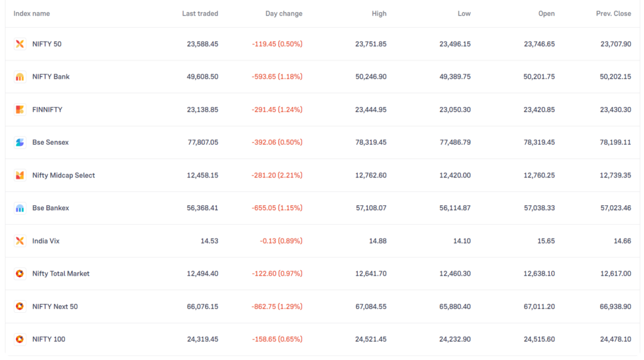The height and width of the screenshot is (360, 644).
Task: Open the Bse Sensex index link
Action: 50,142
